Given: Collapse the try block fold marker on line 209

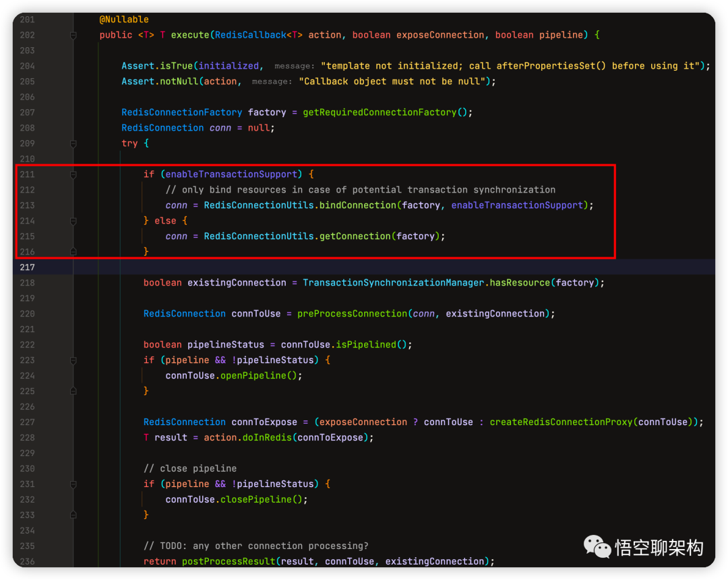Looking at the screenshot, I should tap(73, 144).
